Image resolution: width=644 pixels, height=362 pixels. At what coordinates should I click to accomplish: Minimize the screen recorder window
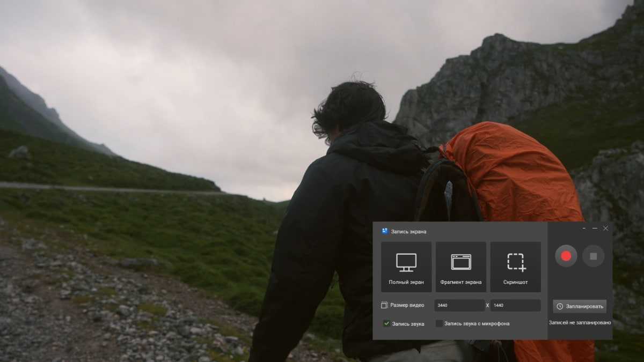point(595,228)
